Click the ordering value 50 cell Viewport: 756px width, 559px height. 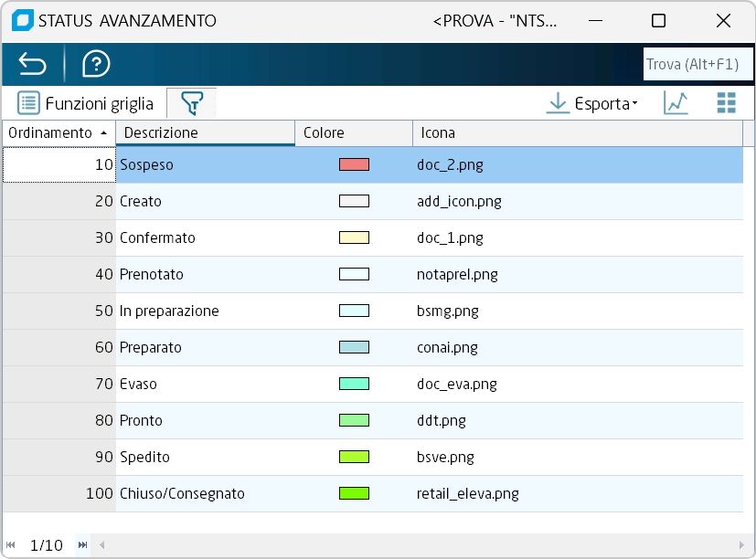pos(59,311)
